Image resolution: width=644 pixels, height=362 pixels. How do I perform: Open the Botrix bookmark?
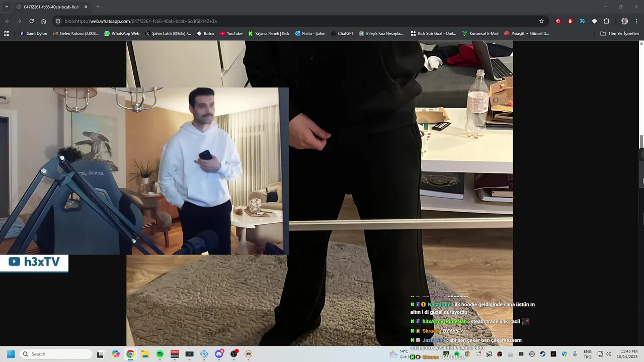[x=206, y=34]
